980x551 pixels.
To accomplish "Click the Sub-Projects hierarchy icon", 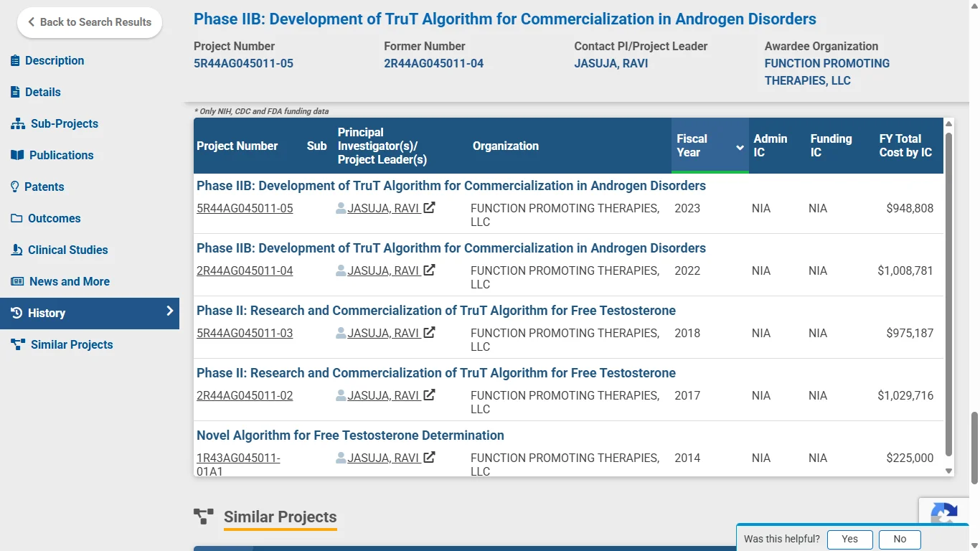I will tap(18, 123).
